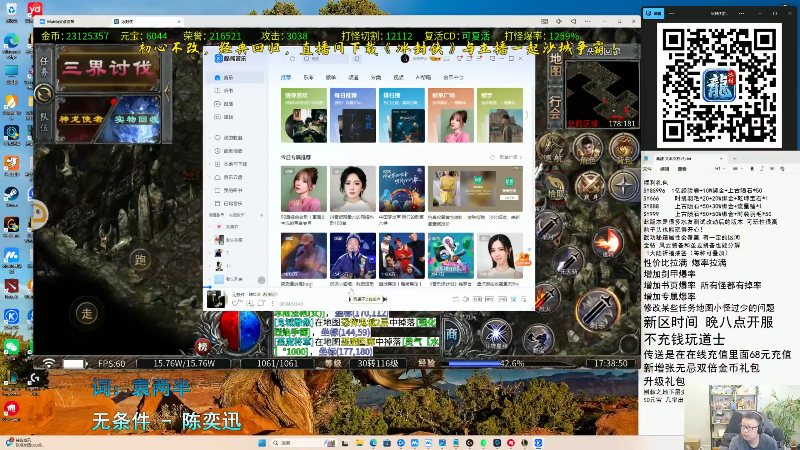Open the 神龙使者 game button
800x450 pixels.
[81, 119]
